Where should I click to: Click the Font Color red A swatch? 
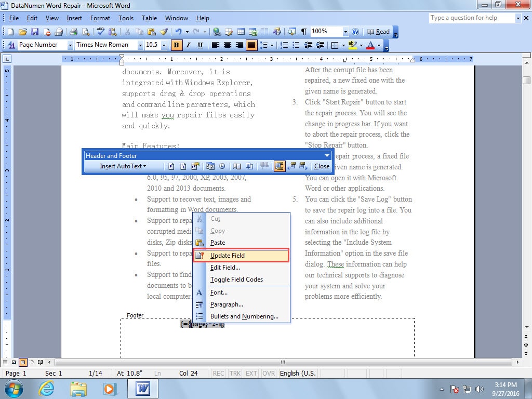pyautogui.click(x=370, y=45)
